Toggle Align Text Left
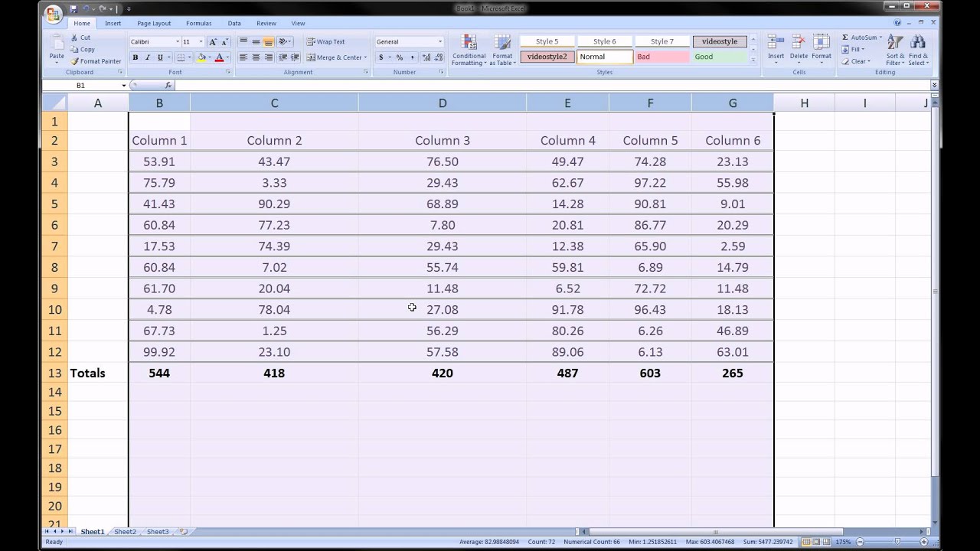The height and width of the screenshot is (551, 980). click(x=243, y=57)
